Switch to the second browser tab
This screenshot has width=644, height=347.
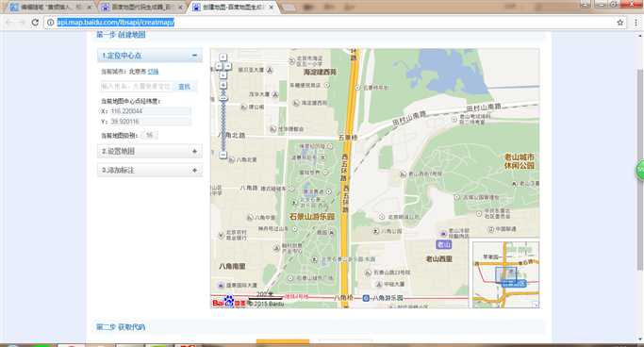[141, 7]
